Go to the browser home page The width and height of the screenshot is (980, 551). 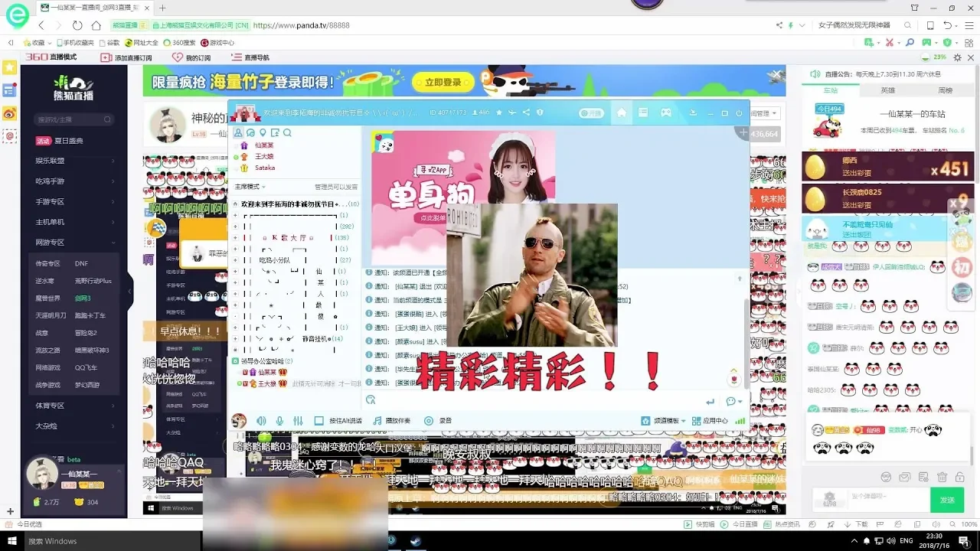click(96, 25)
